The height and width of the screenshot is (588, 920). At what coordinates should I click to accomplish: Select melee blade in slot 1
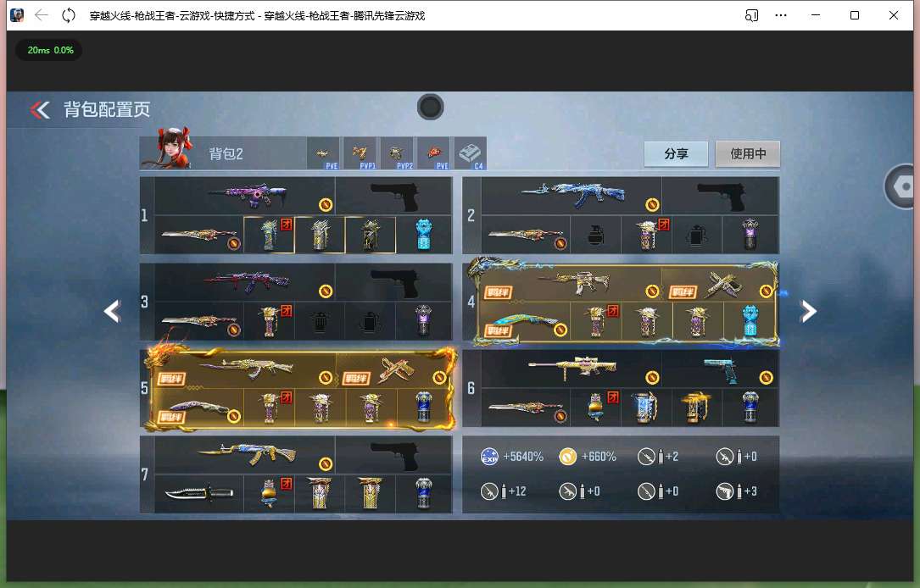click(199, 235)
